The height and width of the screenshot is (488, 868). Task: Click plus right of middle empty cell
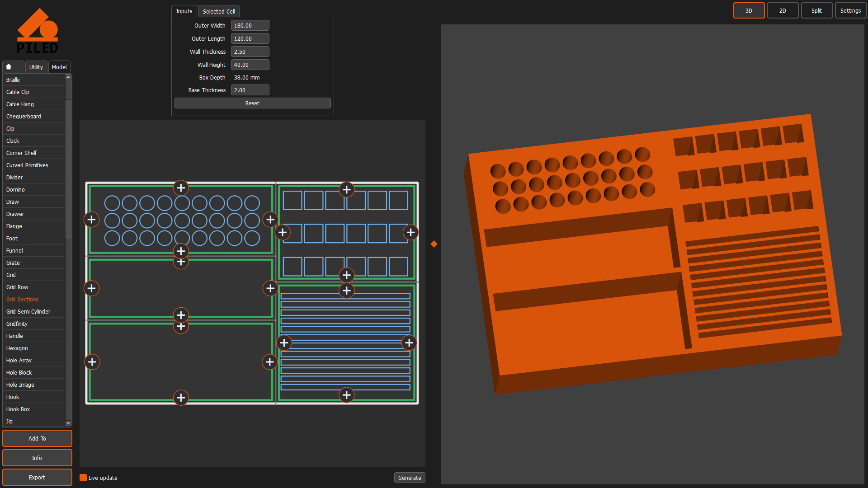pos(270,288)
